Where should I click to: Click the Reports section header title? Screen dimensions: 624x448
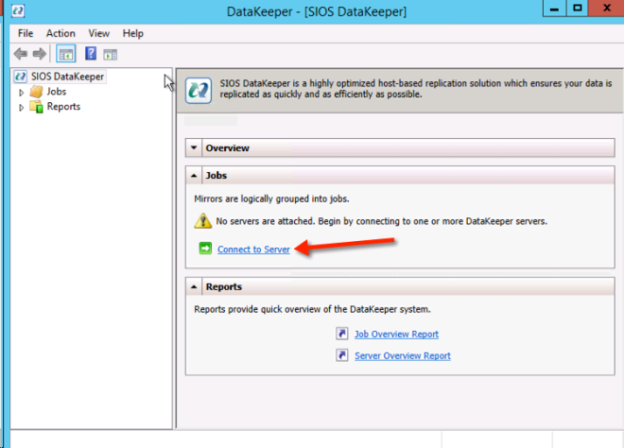click(x=224, y=286)
